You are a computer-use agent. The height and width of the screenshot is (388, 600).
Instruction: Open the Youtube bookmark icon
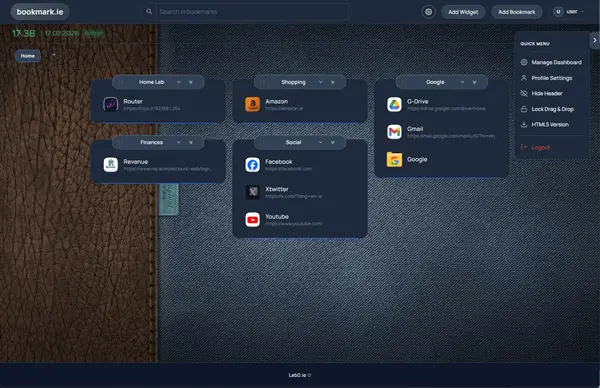(x=253, y=219)
